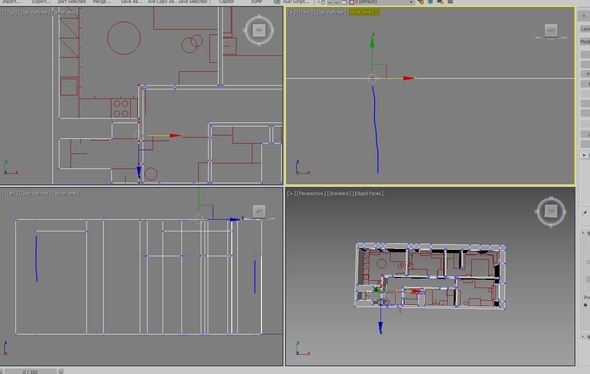
Task: Click the ViewCube face in Top viewport
Action: coord(259,30)
